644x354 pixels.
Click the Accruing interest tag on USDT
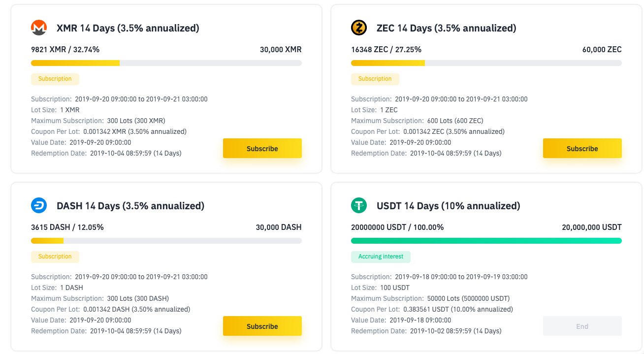point(381,257)
